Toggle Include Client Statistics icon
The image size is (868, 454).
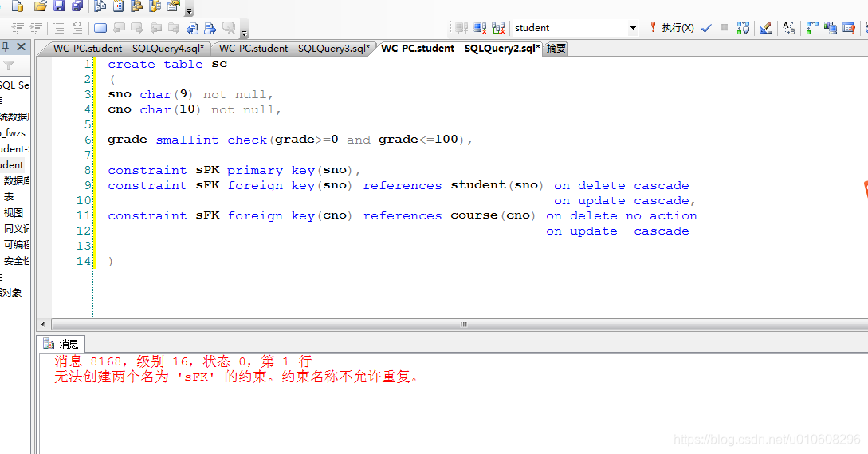(831, 28)
